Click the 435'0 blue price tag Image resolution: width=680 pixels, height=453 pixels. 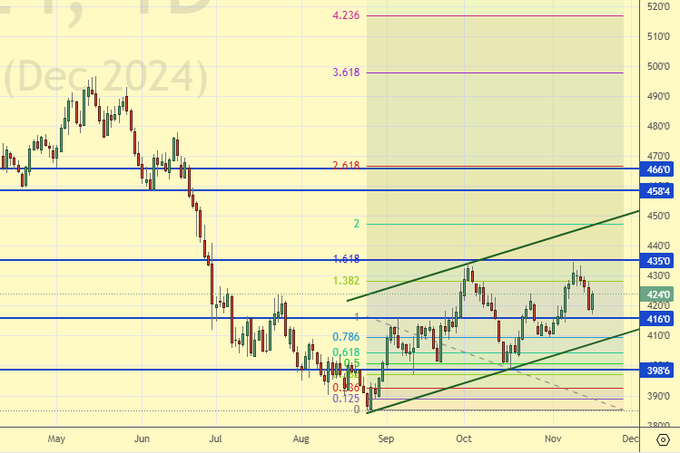point(659,260)
